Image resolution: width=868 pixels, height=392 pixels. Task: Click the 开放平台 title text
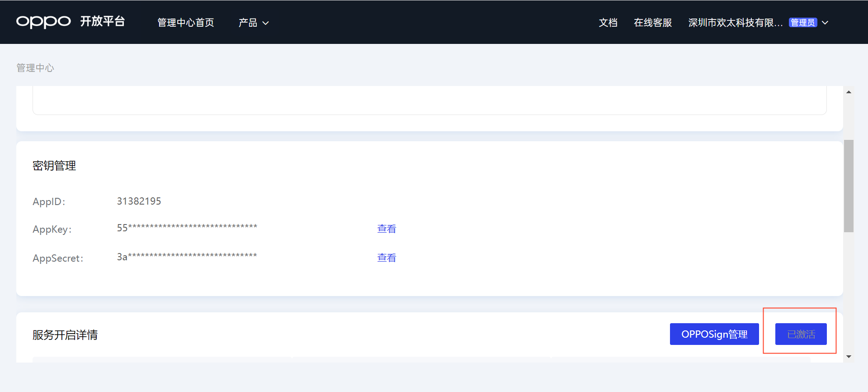[x=102, y=22]
